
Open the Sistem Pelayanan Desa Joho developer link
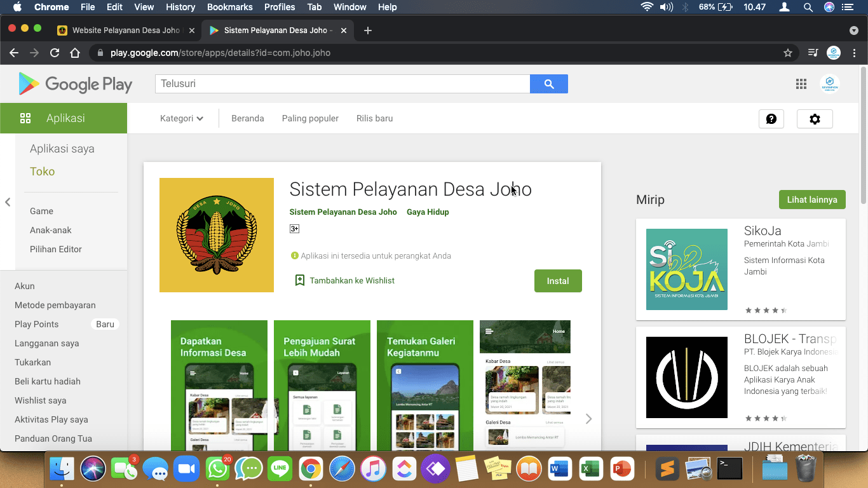[x=343, y=212]
